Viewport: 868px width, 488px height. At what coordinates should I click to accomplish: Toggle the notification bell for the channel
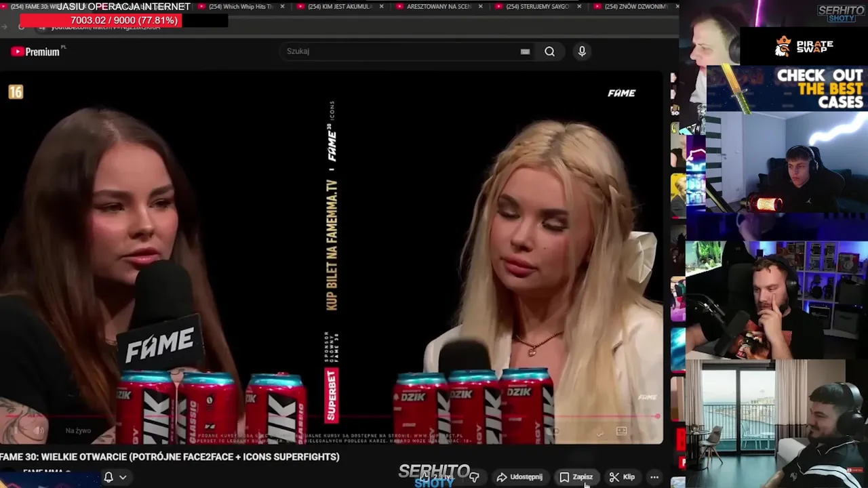coord(108,477)
